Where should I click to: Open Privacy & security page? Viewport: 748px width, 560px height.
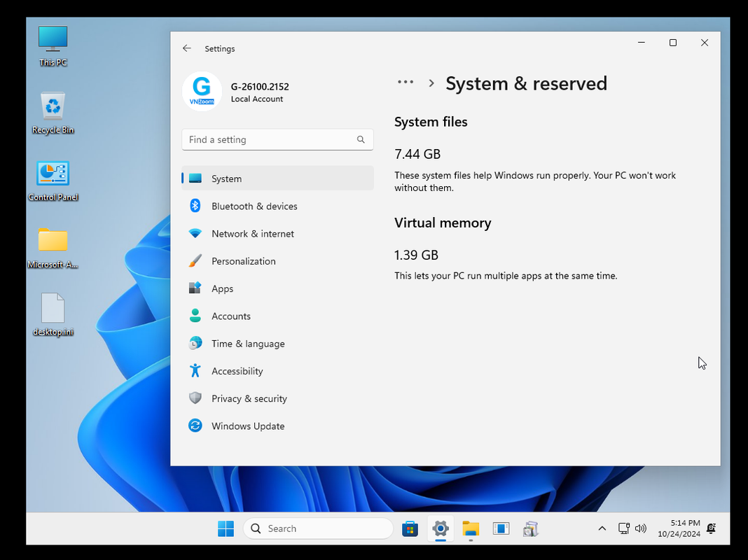pyautogui.click(x=277, y=398)
